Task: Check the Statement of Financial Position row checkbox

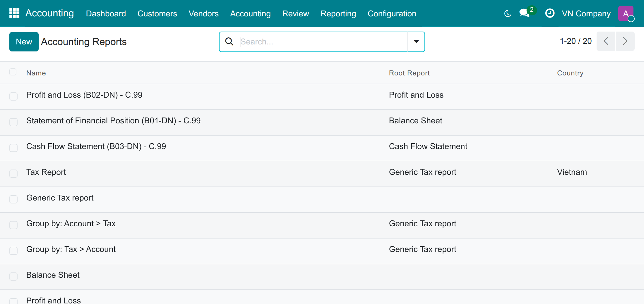Action: point(13,122)
